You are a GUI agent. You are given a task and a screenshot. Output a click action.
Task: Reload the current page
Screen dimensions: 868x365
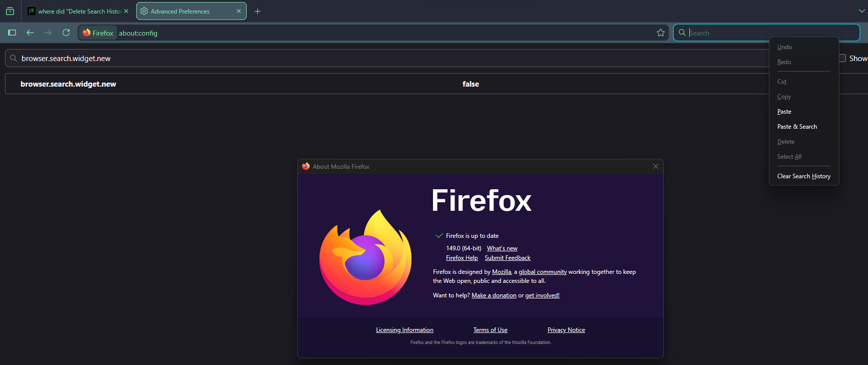pyautogui.click(x=66, y=33)
